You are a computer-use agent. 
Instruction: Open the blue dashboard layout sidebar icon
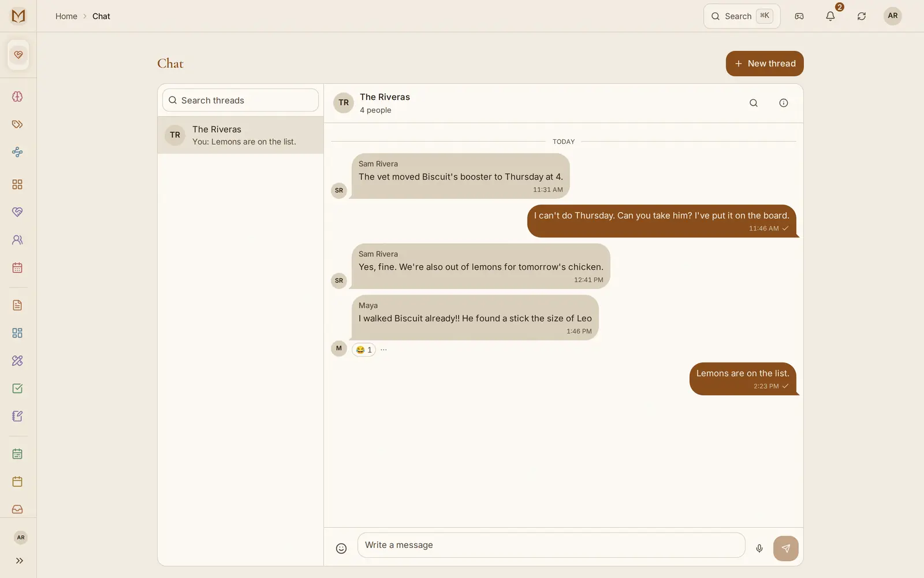pyautogui.click(x=17, y=333)
